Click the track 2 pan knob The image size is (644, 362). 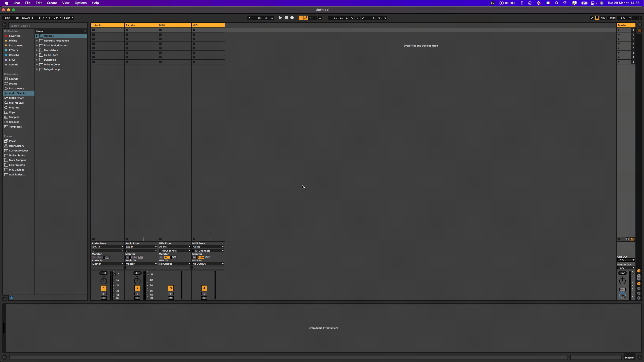(x=137, y=280)
